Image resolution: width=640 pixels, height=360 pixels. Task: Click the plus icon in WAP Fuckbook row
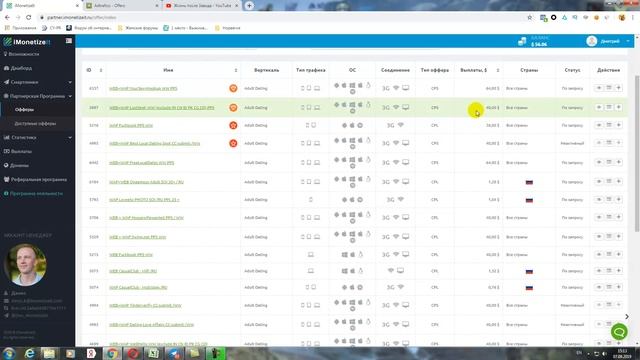click(618, 125)
